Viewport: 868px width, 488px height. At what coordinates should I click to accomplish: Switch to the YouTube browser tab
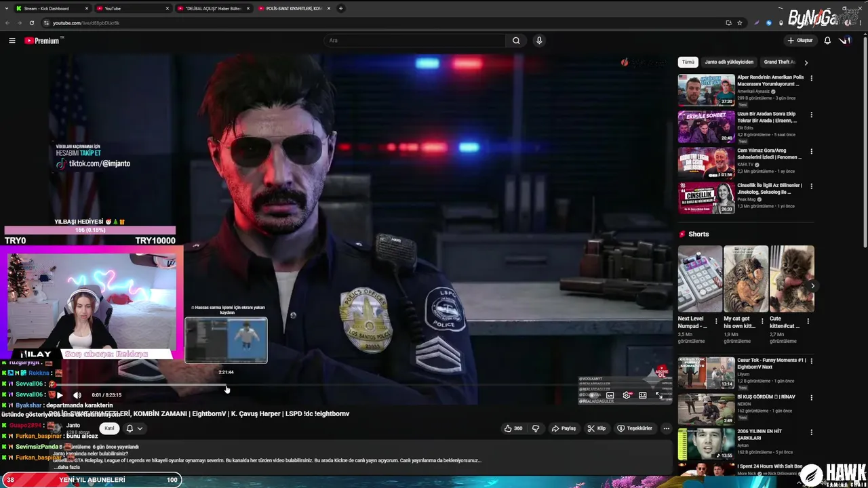[132, 8]
